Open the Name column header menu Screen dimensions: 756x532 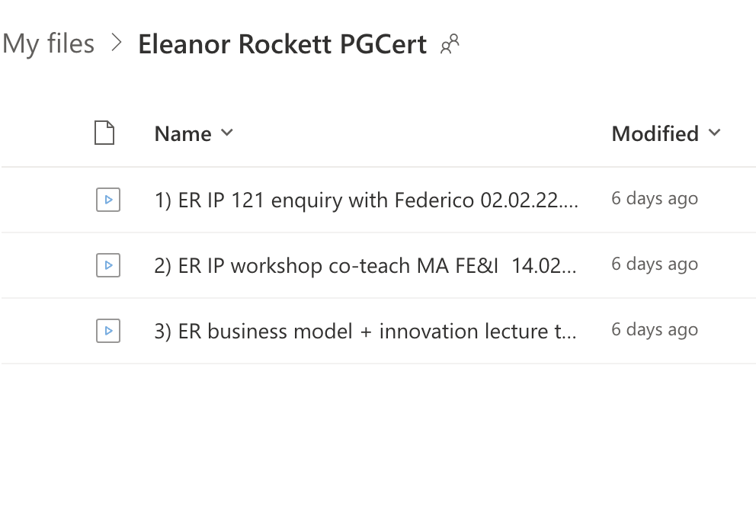pos(183,134)
